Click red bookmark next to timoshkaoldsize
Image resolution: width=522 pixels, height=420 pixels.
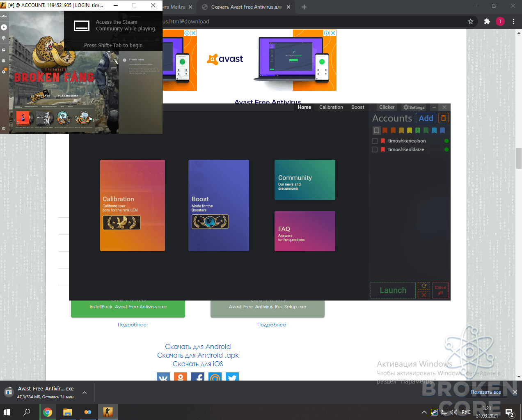[383, 149]
